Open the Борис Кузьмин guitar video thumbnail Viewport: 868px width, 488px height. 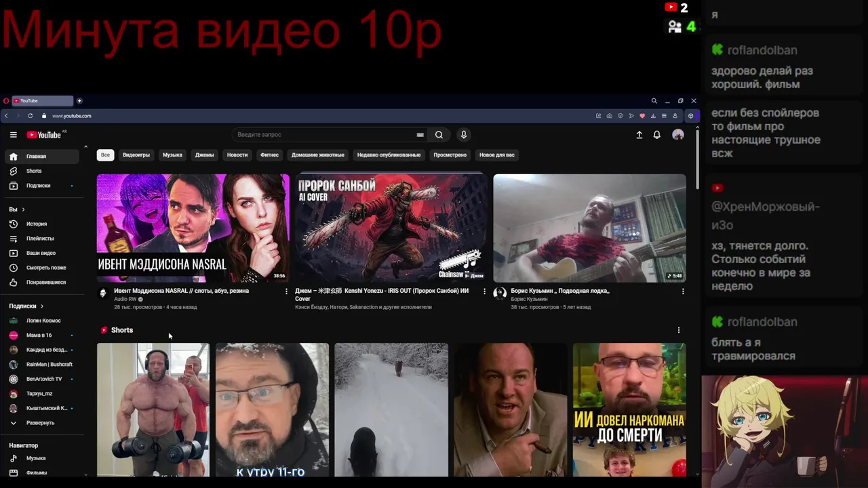tap(589, 228)
